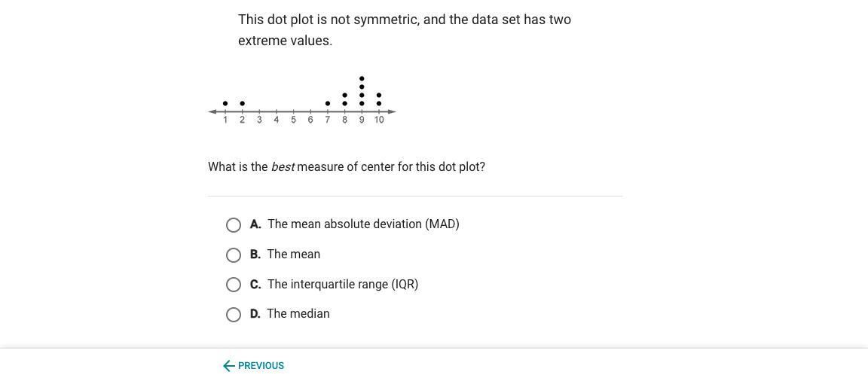This screenshot has height=384, width=868.
Task: Click the number 10 axis label
Action: [x=379, y=120]
